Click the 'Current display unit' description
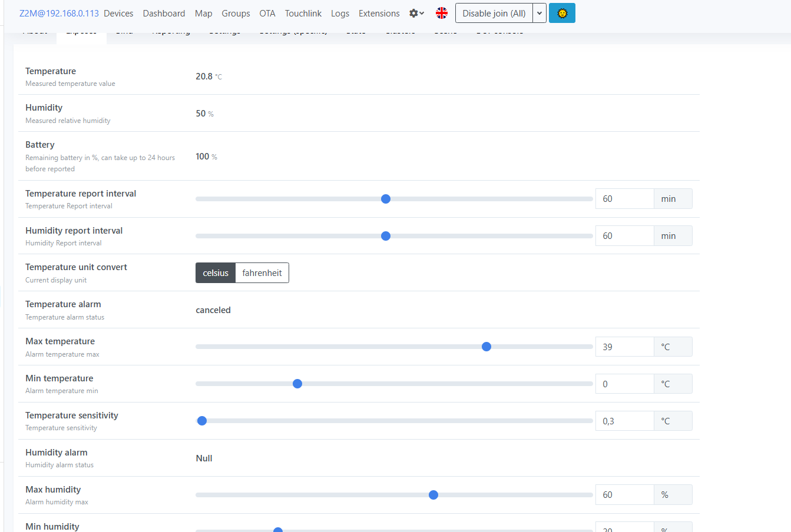 56,280
